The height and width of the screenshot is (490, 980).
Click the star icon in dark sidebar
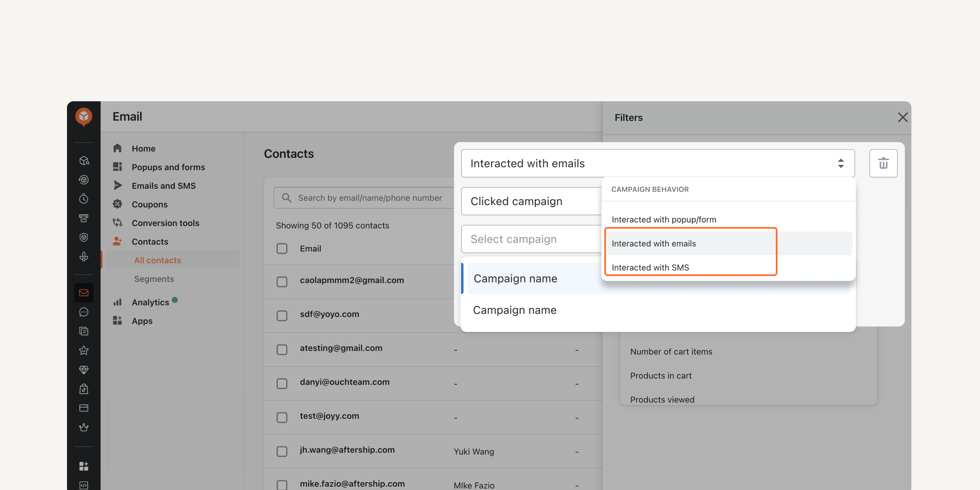pyautogui.click(x=84, y=351)
